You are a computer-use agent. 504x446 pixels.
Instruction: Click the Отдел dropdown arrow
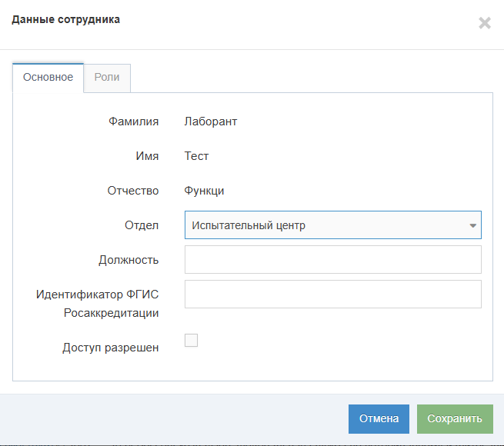click(x=472, y=225)
